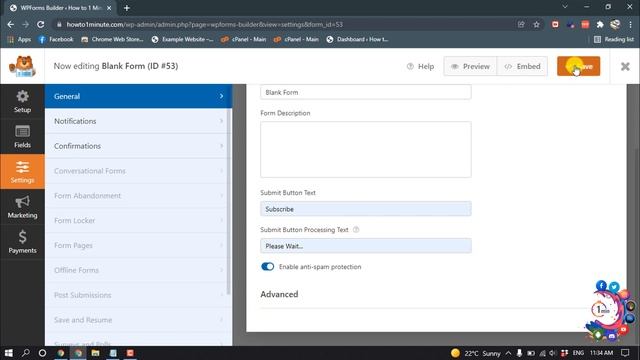
Task: Open the Fields panel icon
Action: (x=22, y=131)
